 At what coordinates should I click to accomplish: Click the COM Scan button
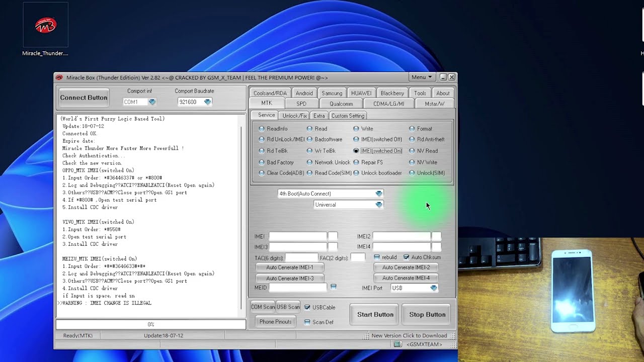[x=263, y=307]
